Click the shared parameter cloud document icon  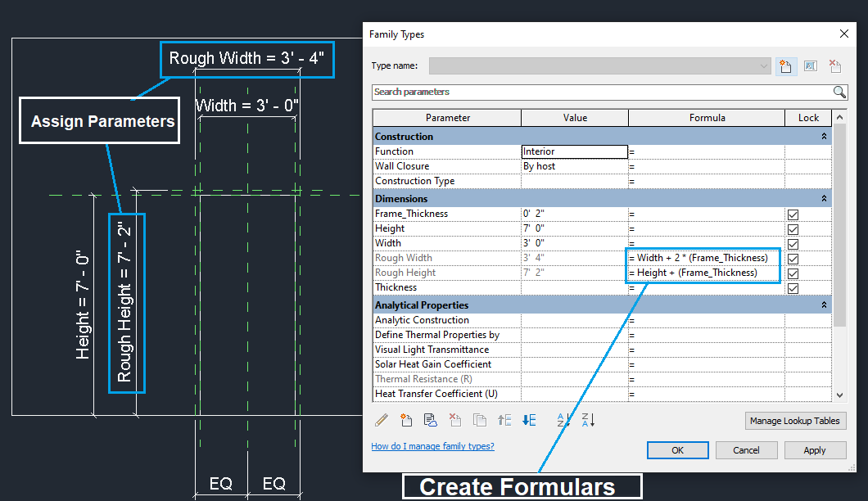click(x=430, y=420)
